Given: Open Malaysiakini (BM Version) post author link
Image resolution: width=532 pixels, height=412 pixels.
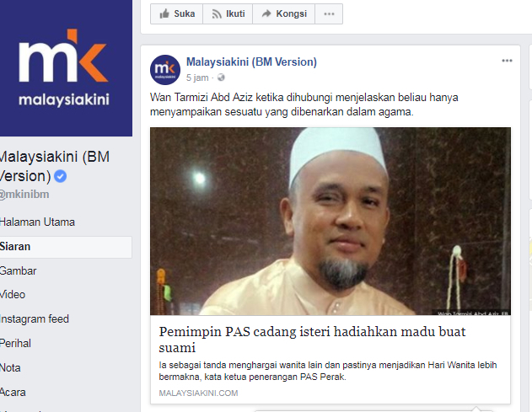Looking at the screenshot, I should pos(251,62).
